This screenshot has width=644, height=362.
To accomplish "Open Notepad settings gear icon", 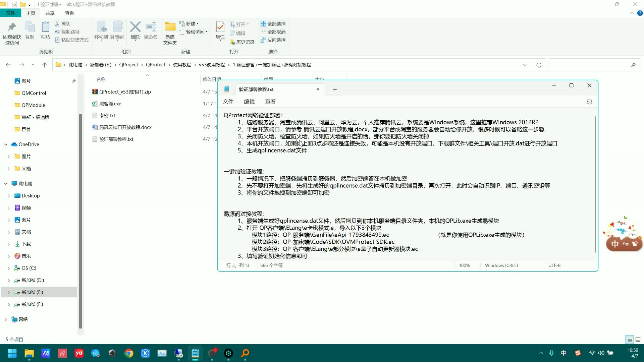I will (589, 102).
